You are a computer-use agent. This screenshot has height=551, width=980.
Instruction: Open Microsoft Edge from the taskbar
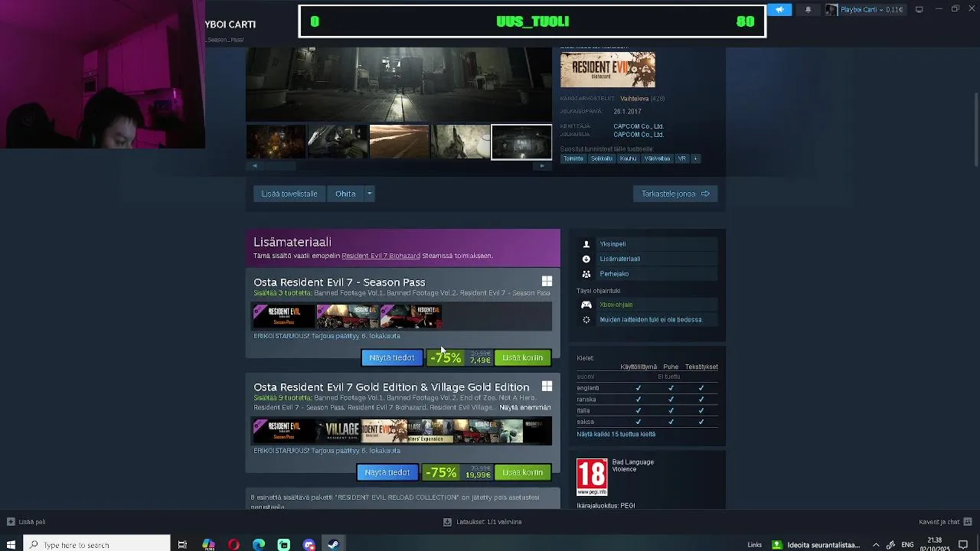259,545
